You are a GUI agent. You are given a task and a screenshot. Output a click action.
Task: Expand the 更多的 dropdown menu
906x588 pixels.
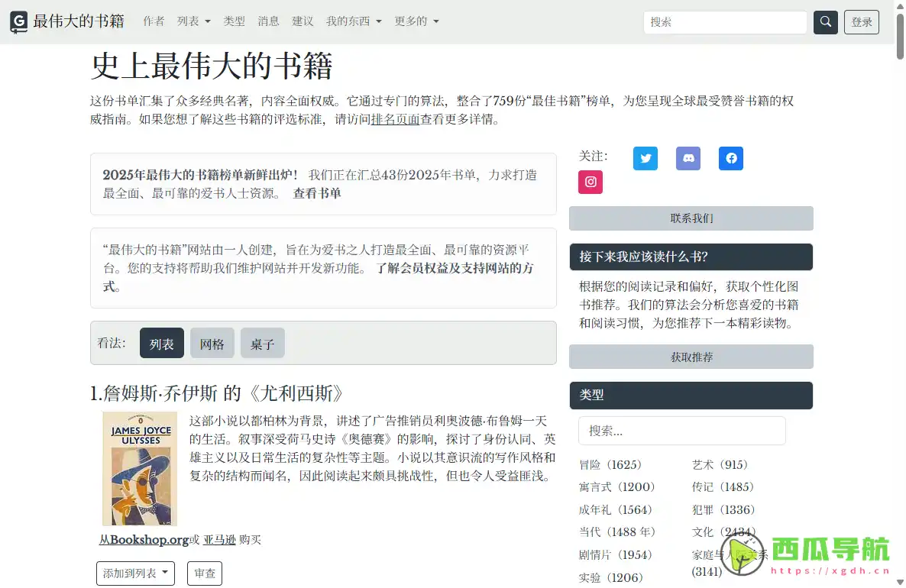[x=416, y=21]
